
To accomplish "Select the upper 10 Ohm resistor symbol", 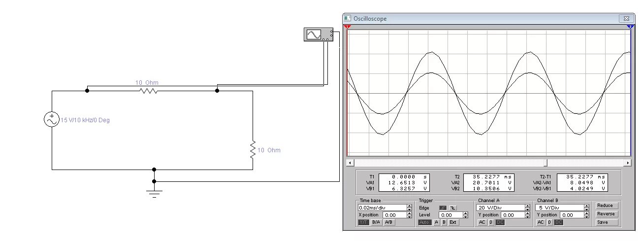I will [148, 91].
